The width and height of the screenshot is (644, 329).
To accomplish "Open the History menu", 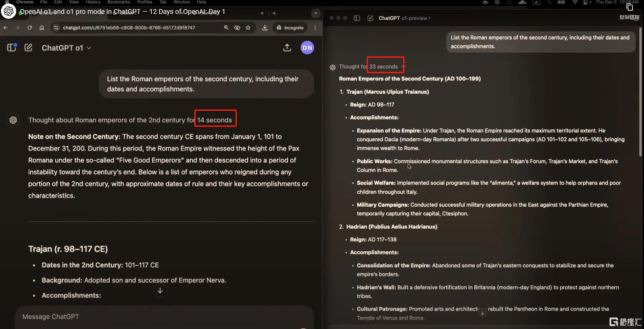I will click(x=93, y=2).
